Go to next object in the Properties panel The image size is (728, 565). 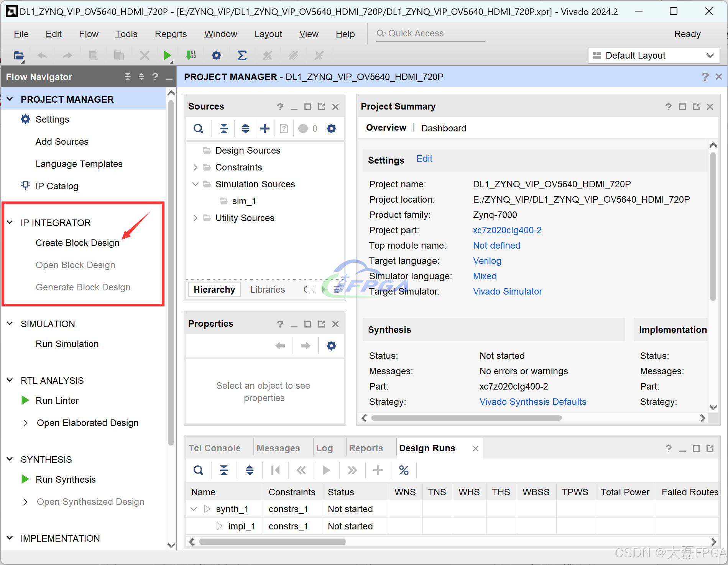click(x=306, y=346)
